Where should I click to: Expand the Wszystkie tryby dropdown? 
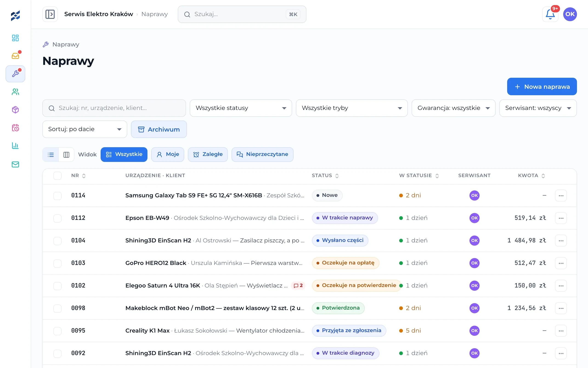pos(351,108)
